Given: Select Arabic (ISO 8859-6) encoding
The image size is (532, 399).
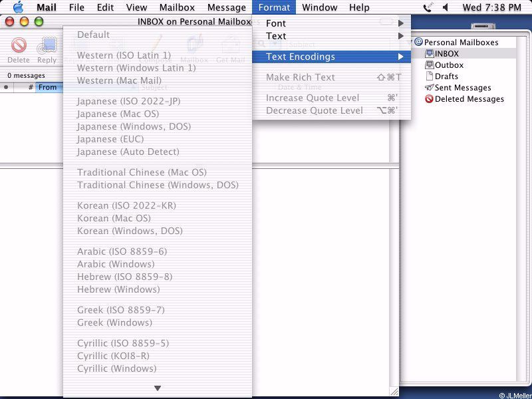Looking at the screenshot, I should click(x=158, y=251).
